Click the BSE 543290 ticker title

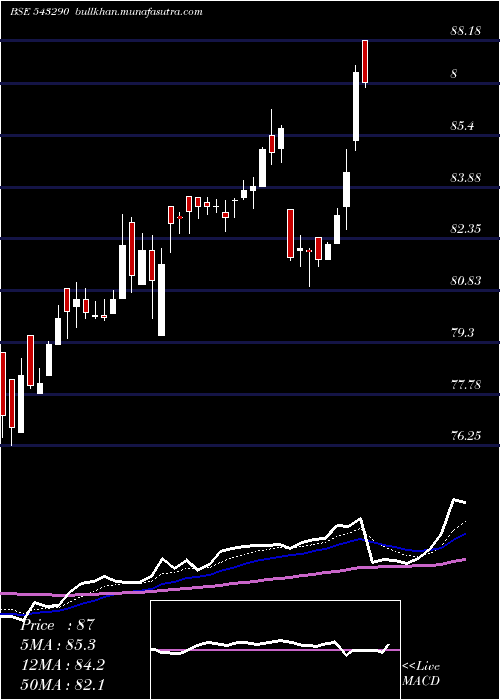[x=40, y=12]
